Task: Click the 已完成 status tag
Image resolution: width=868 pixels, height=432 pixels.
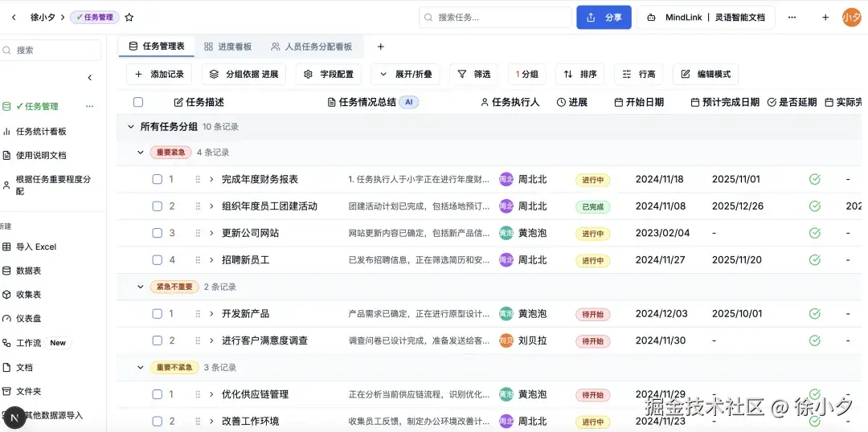Action: click(593, 207)
